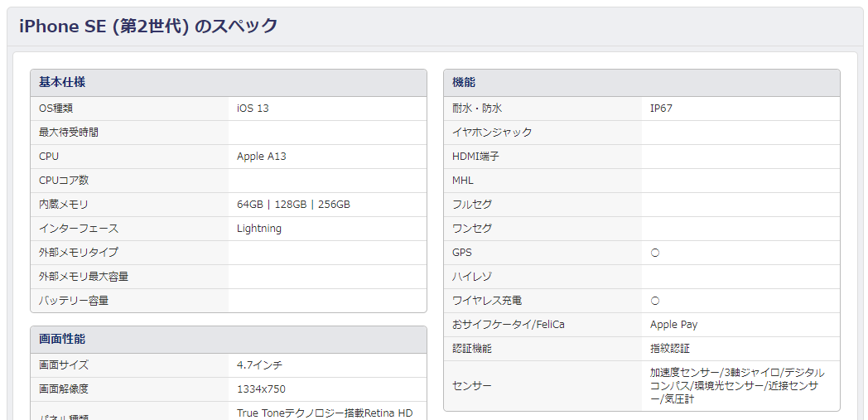Click the ワンセグ label

pos(472,229)
